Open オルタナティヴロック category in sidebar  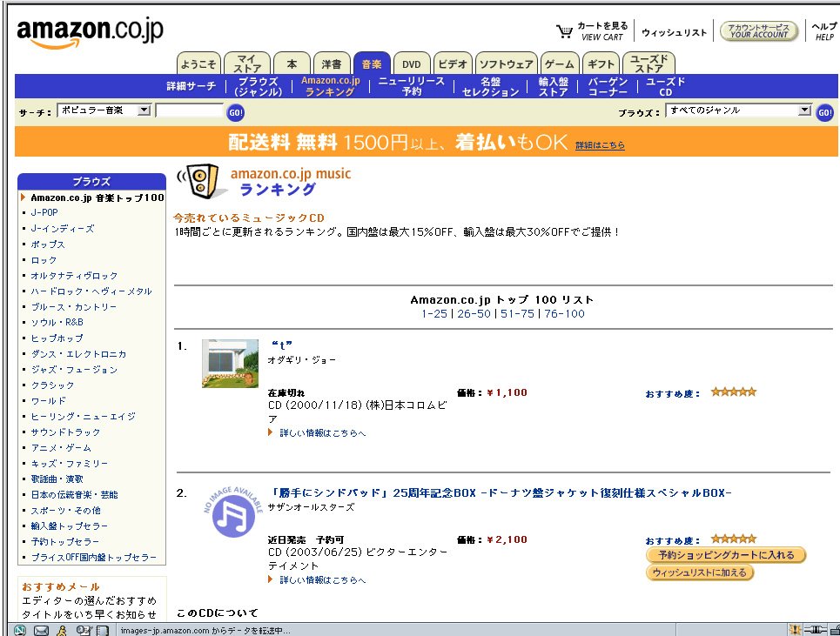[74, 275]
